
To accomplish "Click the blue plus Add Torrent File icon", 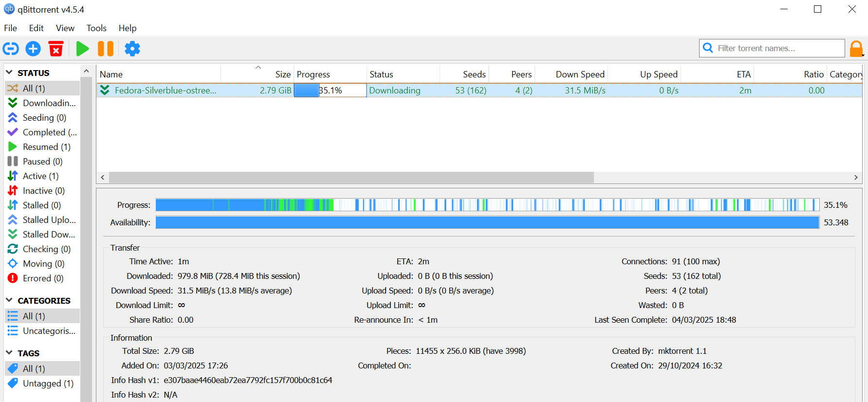I will (x=33, y=49).
